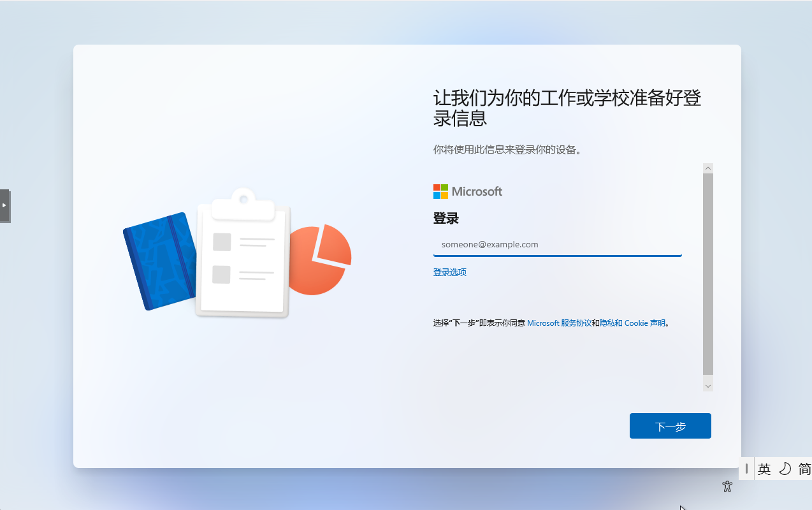Click the 让我们为你的工作或学校 title heading
The image size is (812, 510).
coord(567,108)
